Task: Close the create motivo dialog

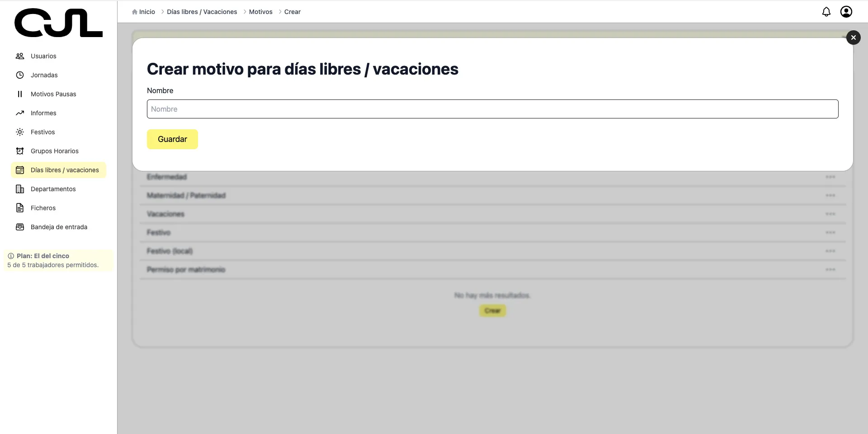Action: coord(853,38)
